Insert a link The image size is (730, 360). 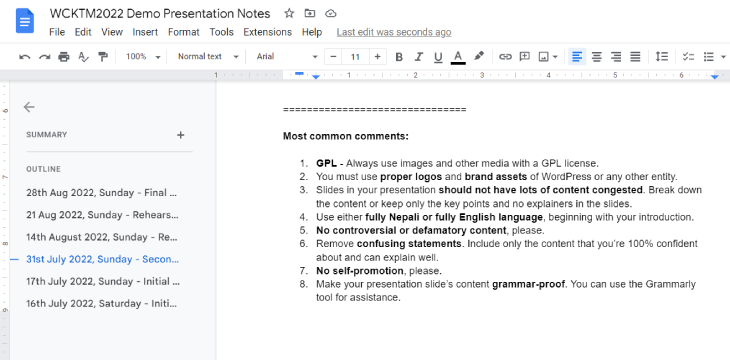pos(505,57)
